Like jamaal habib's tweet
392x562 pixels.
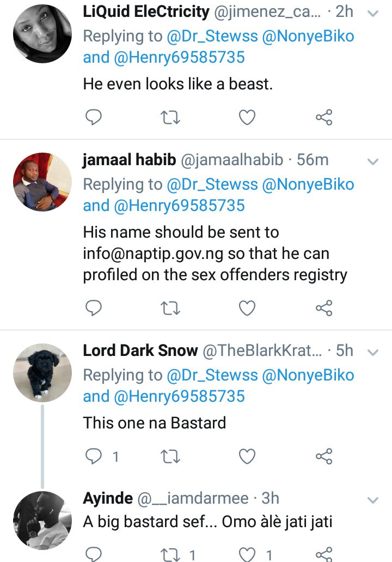pos(248,309)
